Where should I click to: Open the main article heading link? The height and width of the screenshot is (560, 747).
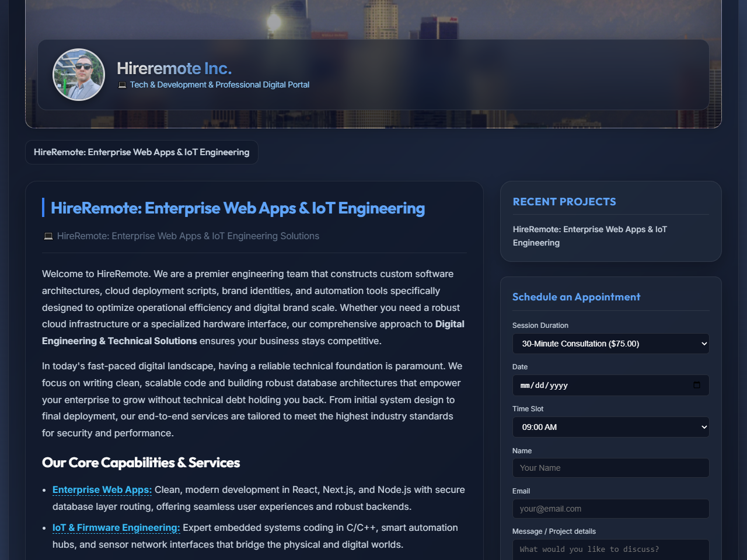click(x=238, y=208)
